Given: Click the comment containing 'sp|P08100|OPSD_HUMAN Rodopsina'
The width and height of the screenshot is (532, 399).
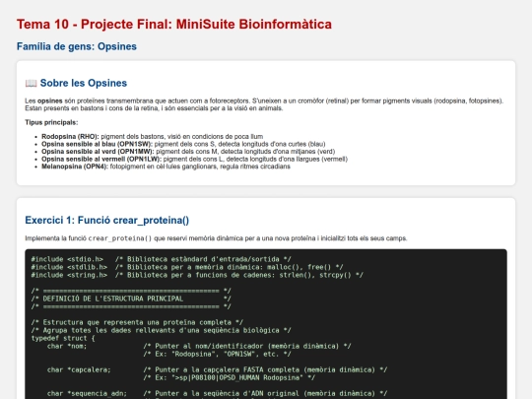Looking at the screenshot, I should [229, 377].
